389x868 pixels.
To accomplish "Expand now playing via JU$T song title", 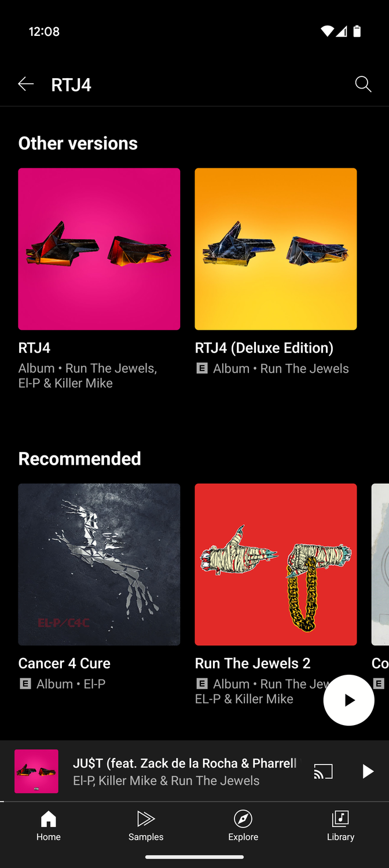I will 185,763.
